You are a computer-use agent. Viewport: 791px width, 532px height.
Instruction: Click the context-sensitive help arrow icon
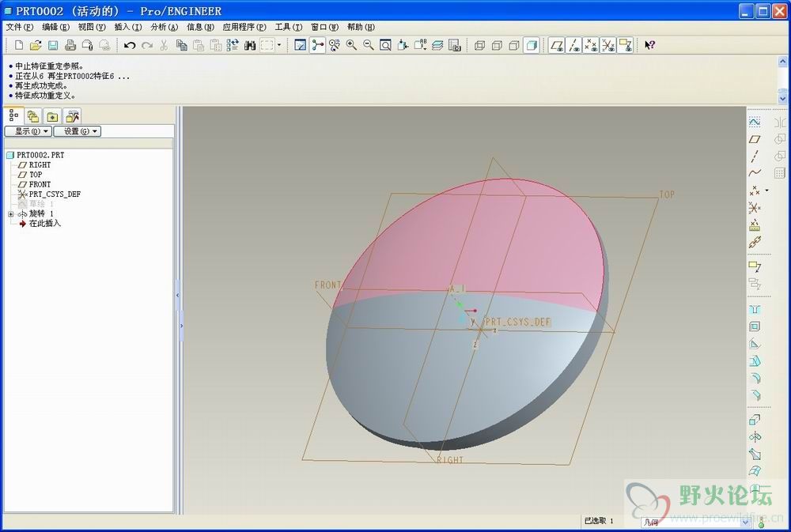point(649,45)
